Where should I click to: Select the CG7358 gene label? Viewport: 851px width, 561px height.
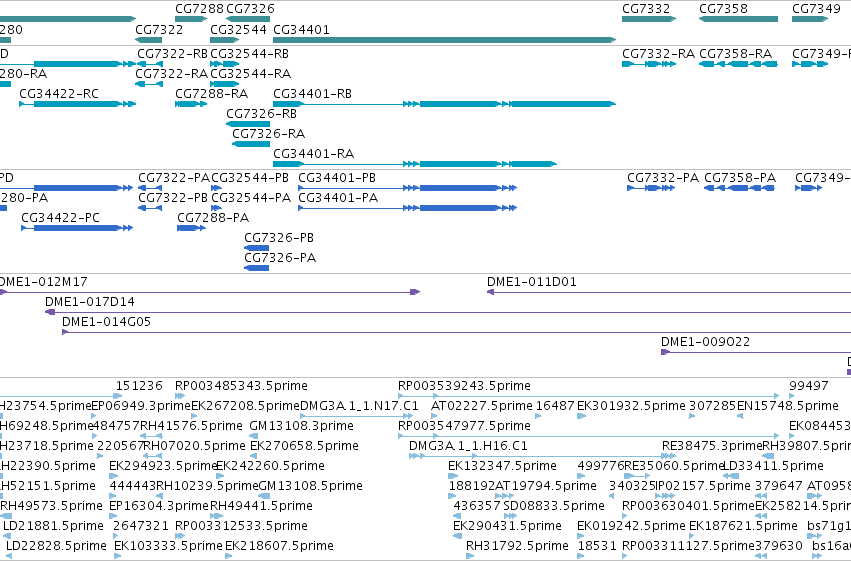tap(723, 9)
